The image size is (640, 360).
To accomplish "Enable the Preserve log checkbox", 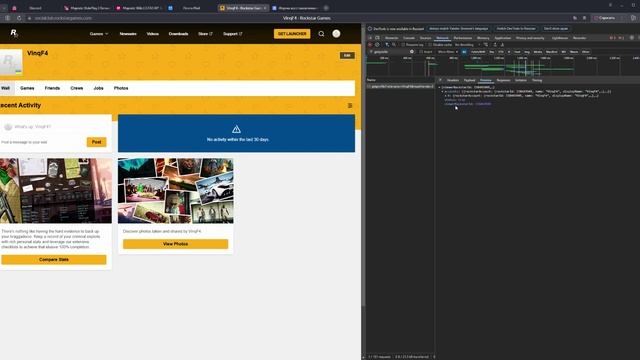I will (403, 44).
